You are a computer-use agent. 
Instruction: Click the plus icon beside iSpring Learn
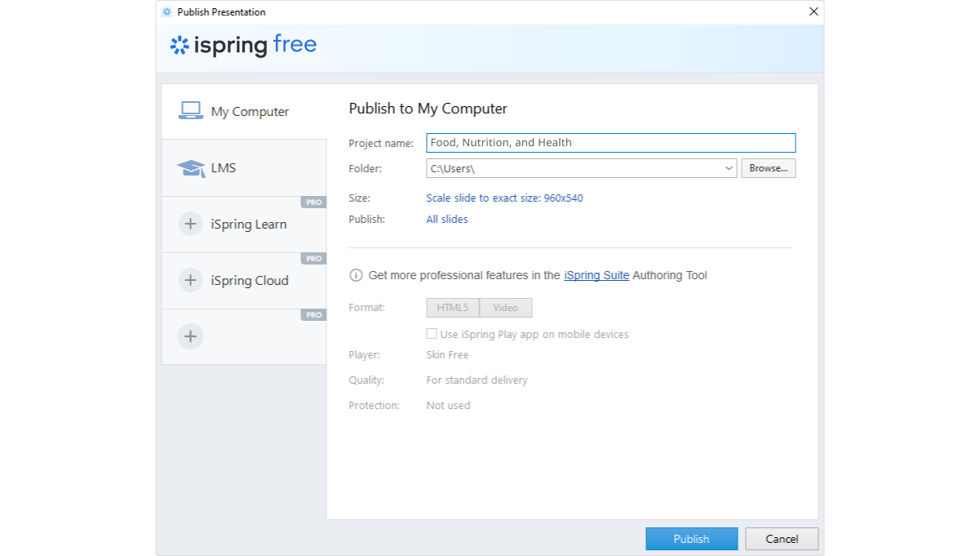(190, 224)
